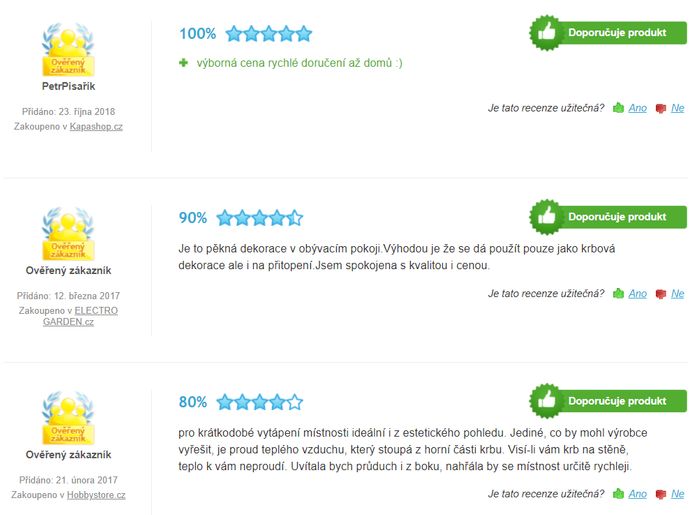Click the five-star rating next to 100%
The image size is (700, 515).
pos(269,33)
